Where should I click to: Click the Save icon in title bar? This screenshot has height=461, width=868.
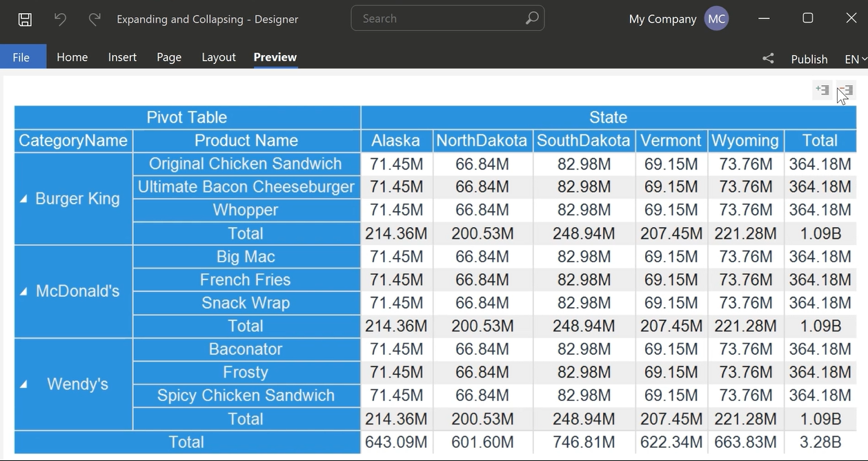25,19
